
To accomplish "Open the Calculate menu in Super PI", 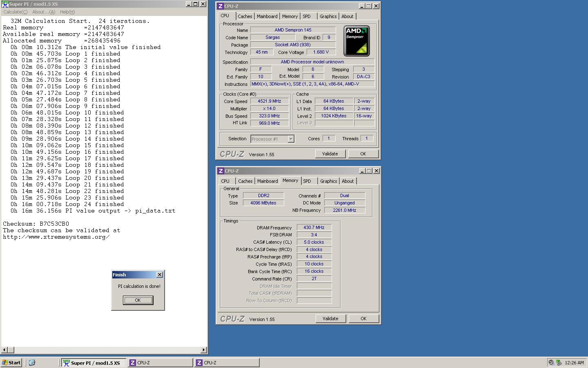I will [16, 12].
